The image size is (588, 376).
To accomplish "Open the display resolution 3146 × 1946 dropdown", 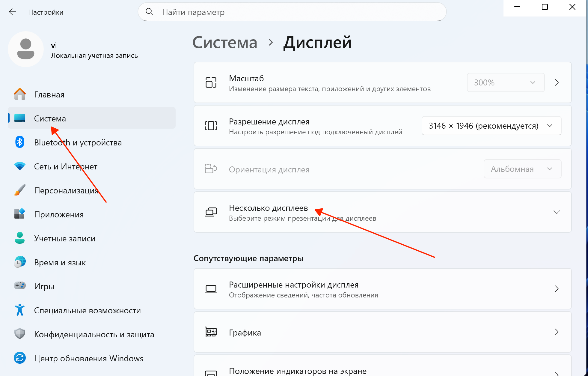I will (491, 126).
